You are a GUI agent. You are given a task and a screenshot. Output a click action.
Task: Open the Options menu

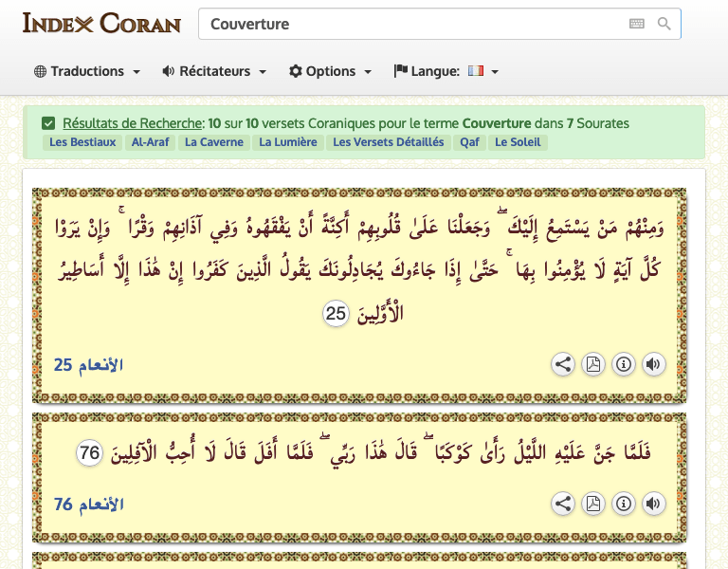pyautogui.click(x=330, y=71)
